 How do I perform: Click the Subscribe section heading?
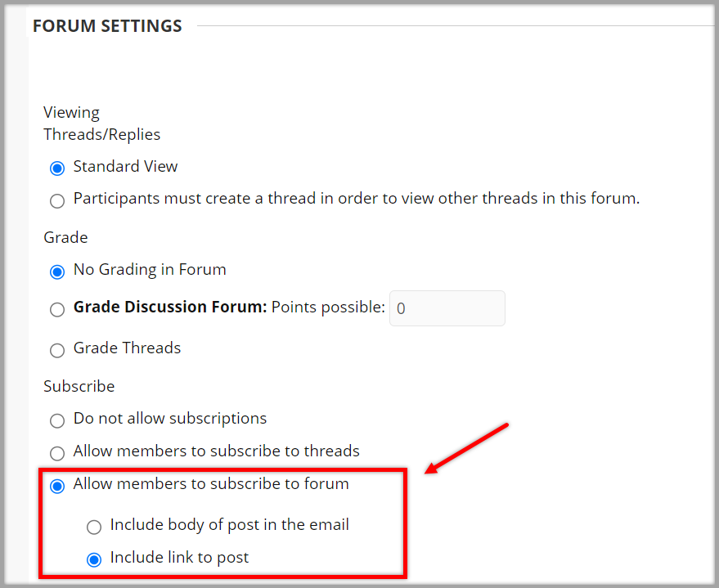(x=79, y=386)
